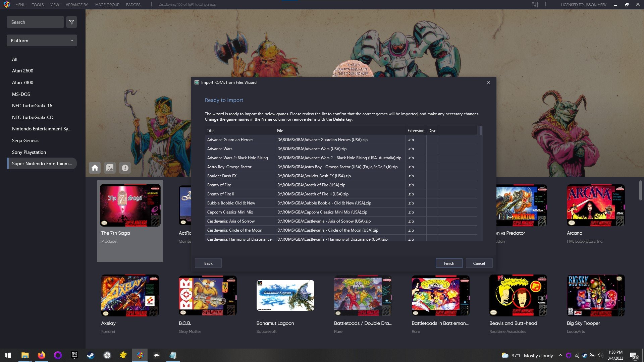
Task: Select the Big Sky Trooper game cover
Action: point(596,296)
